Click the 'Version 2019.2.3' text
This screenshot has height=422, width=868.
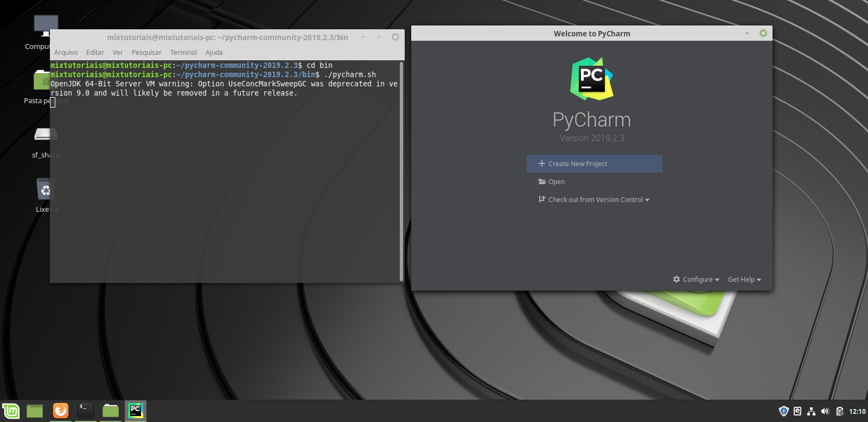point(592,138)
